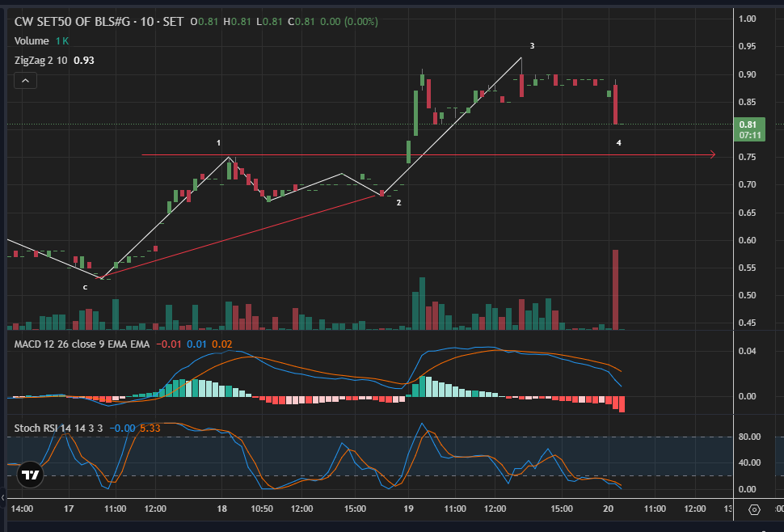Click the O0.81 open value in header
Image resolution: width=784 pixels, height=532 pixels.
click(204, 22)
